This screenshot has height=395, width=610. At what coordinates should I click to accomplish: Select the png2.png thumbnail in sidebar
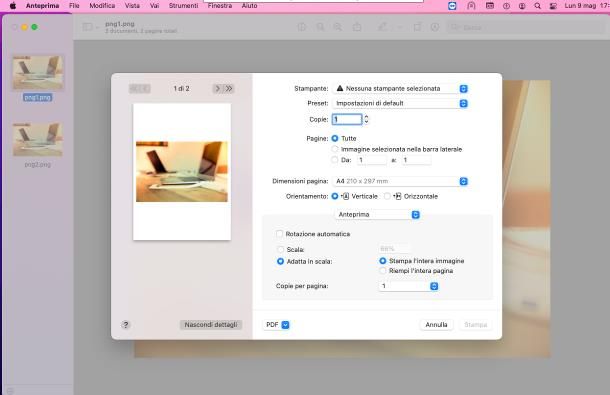click(x=38, y=139)
